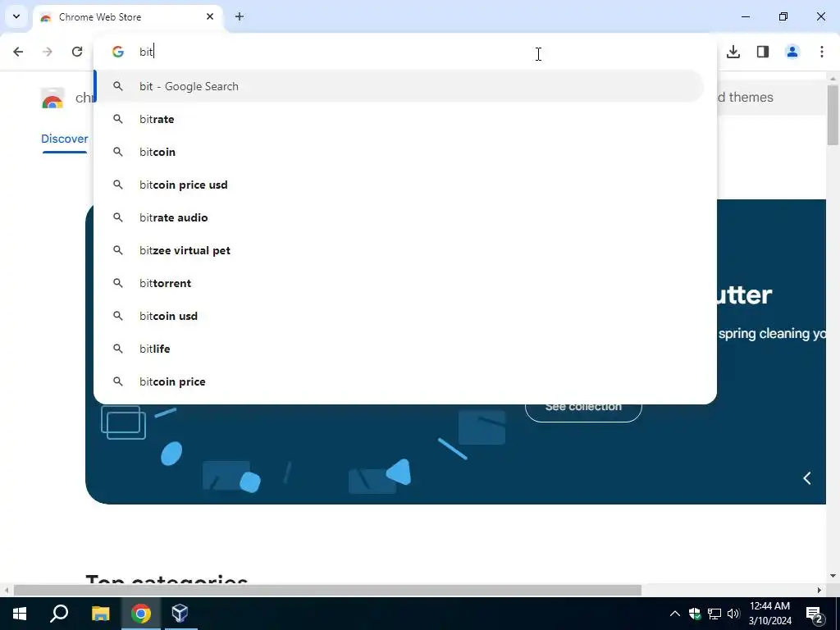Select the 'bitcoin price' suggestion

coord(399,381)
